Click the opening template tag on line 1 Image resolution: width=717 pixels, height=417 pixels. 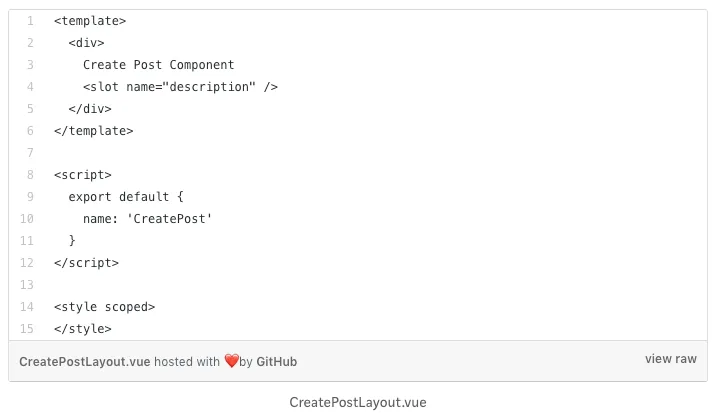click(90, 21)
